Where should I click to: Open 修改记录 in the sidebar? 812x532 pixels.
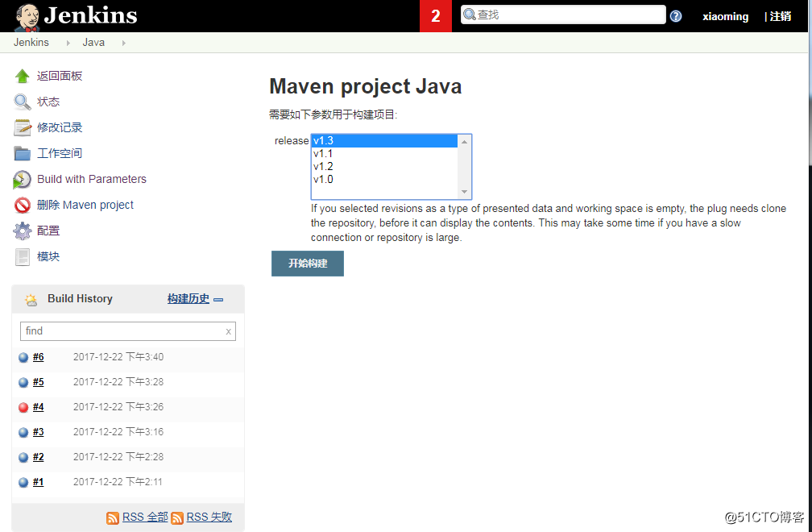point(60,127)
